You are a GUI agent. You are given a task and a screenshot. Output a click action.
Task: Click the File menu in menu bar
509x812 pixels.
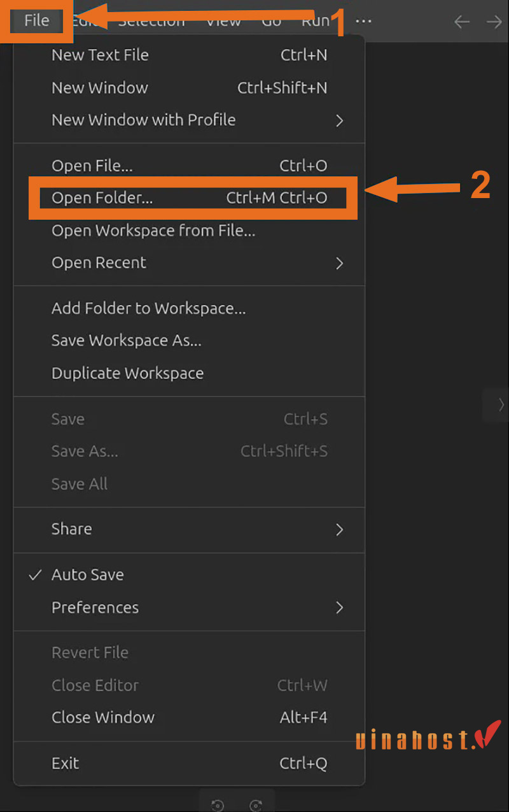pyautogui.click(x=36, y=20)
